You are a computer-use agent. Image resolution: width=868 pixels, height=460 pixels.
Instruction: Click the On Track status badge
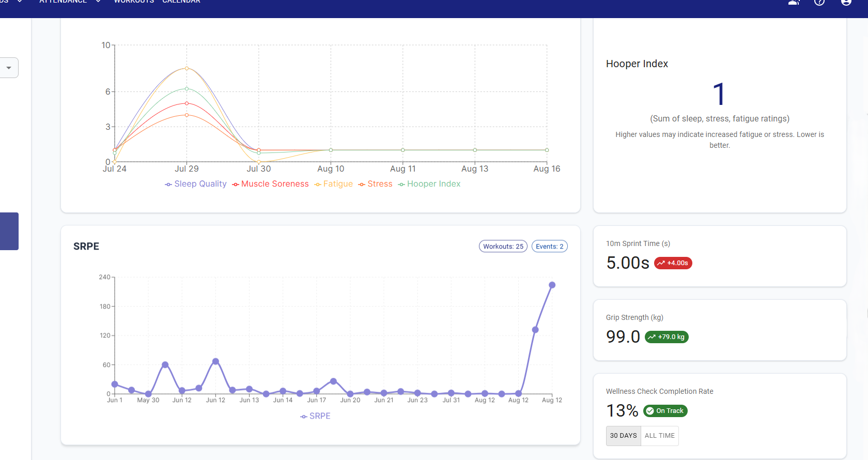coord(665,411)
